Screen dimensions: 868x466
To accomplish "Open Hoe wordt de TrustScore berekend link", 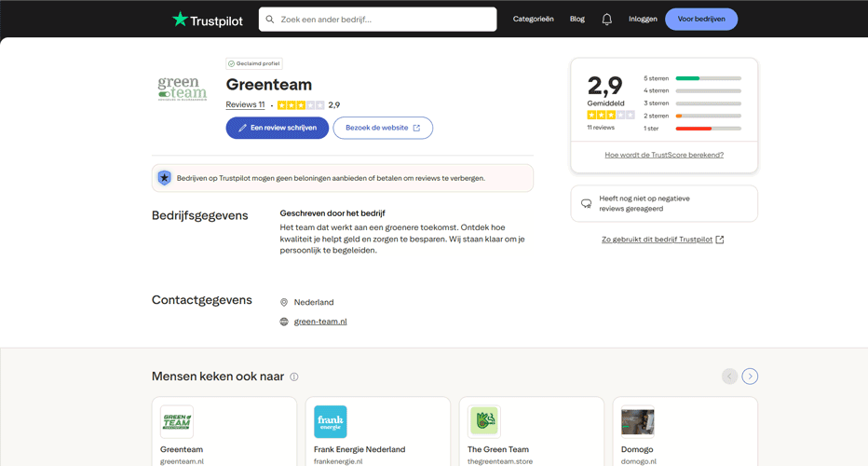I will pos(664,155).
